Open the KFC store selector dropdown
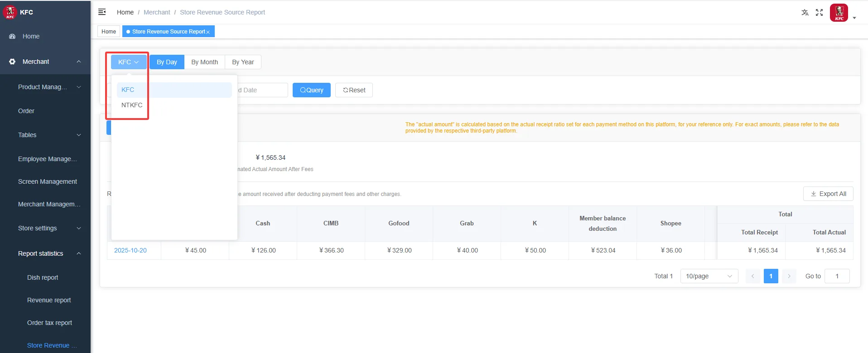Viewport: 868px width, 353px height. [x=129, y=62]
